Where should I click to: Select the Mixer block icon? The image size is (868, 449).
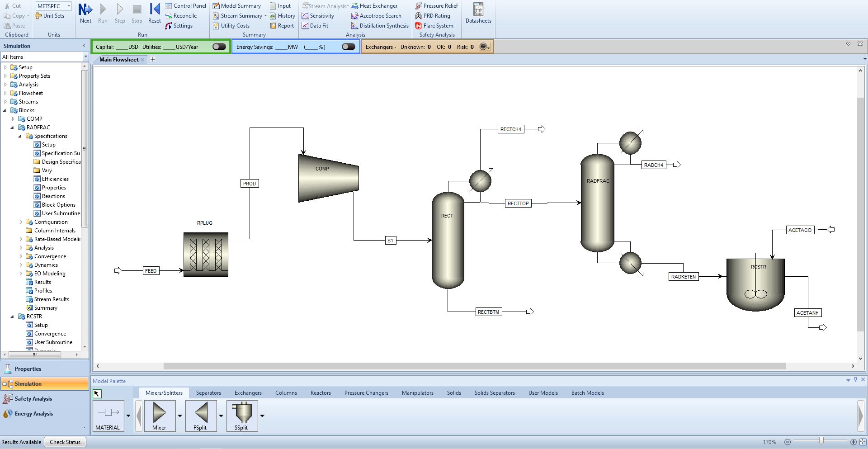click(x=159, y=413)
